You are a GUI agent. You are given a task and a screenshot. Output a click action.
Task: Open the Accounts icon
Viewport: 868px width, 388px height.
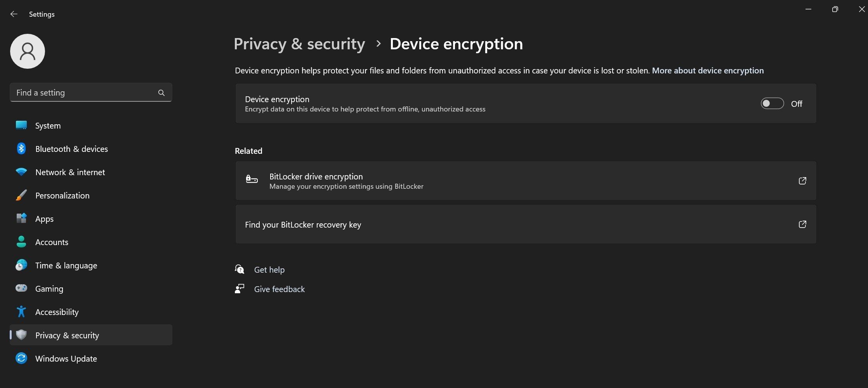21,242
